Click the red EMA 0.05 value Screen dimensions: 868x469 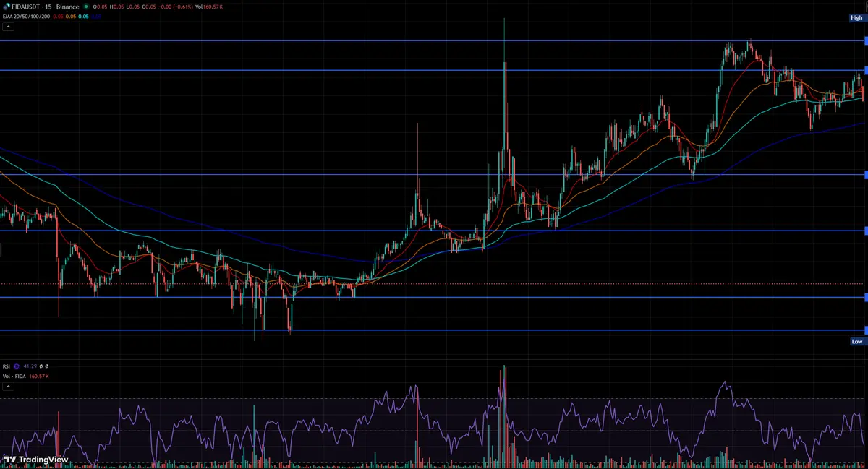click(x=58, y=17)
